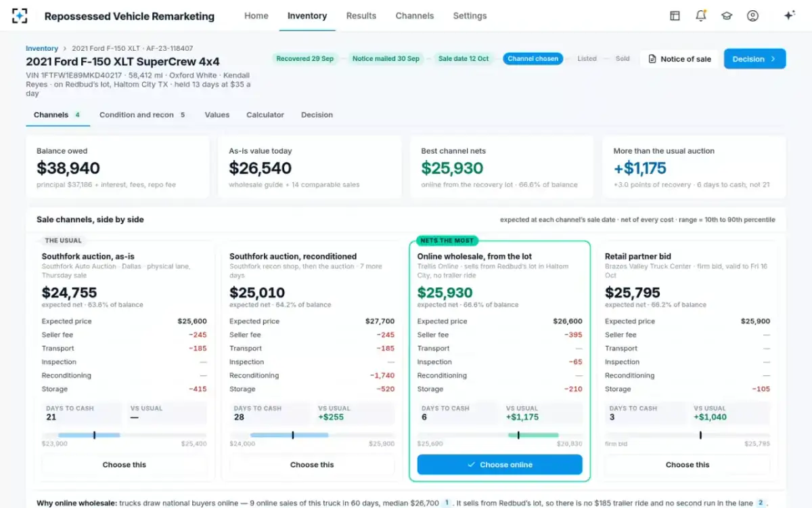Click the −1,740 Reconditioning cost

pos(382,375)
